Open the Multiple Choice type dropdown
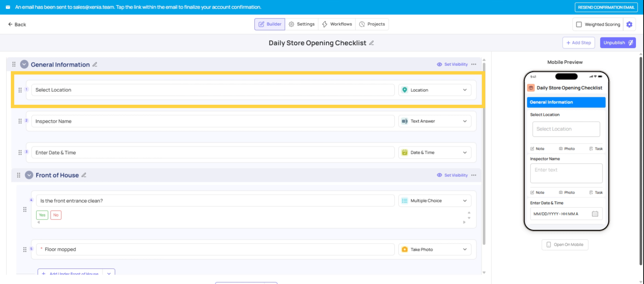 click(435, 201)
